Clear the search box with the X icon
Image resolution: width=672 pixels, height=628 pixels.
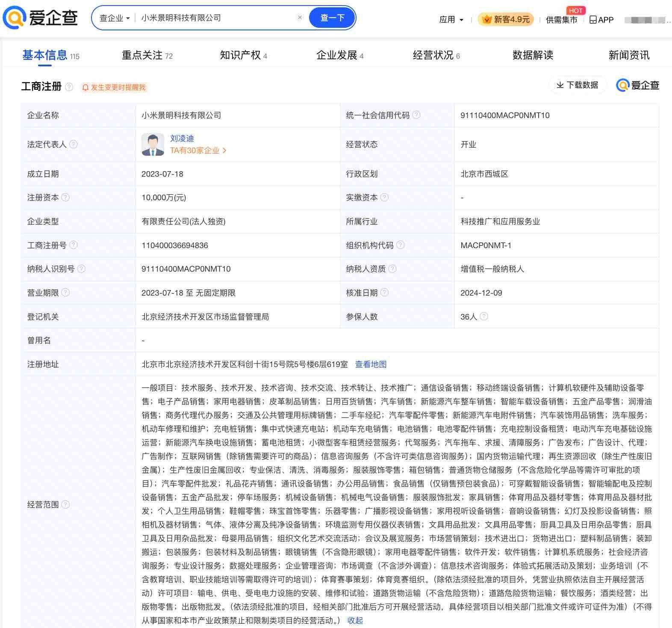[x=300, y=18]
